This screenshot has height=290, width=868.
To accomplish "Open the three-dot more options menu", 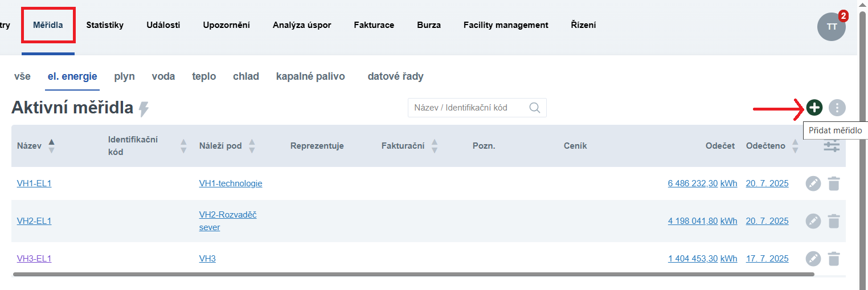I will click(x=837, y=107).
